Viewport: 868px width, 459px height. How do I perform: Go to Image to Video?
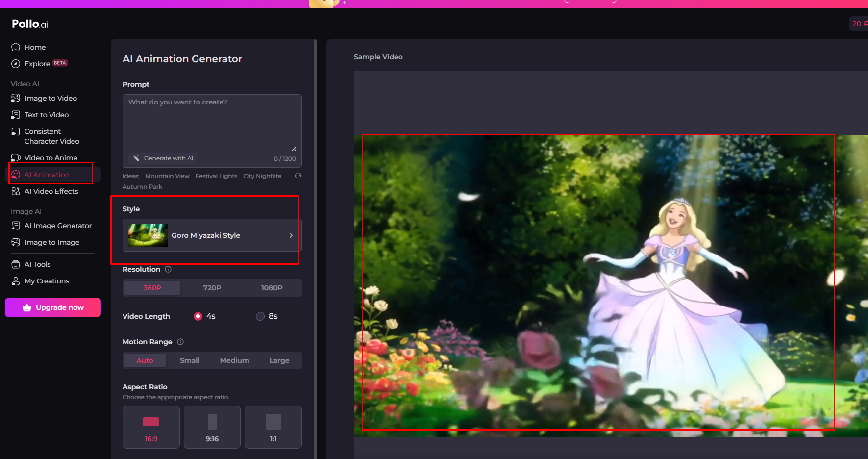50,98
